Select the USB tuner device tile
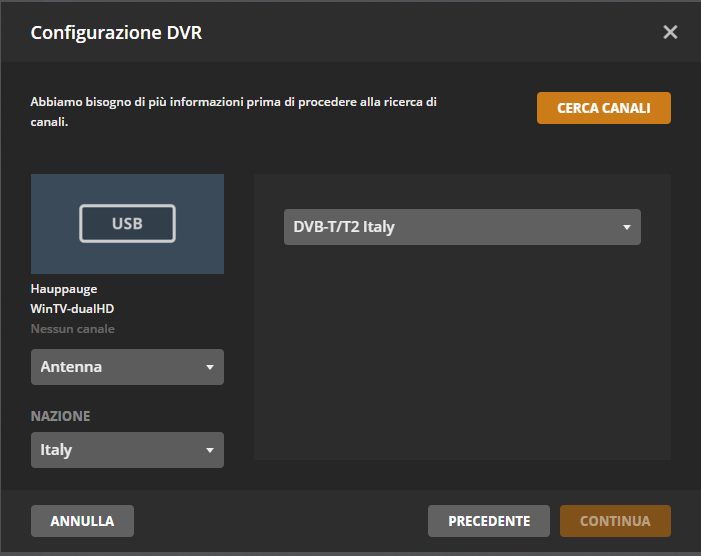Image resolution: width=701 pixels, height=556 pixels. [127, 223]
